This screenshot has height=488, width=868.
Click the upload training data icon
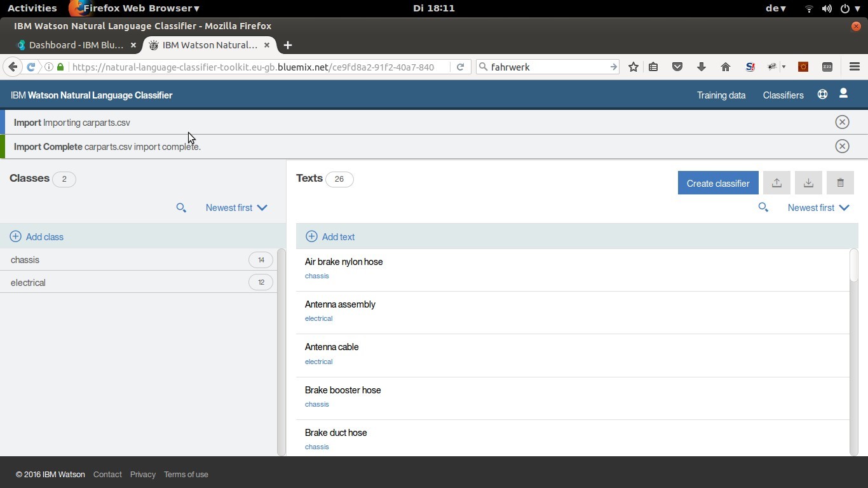click(776, 183)
